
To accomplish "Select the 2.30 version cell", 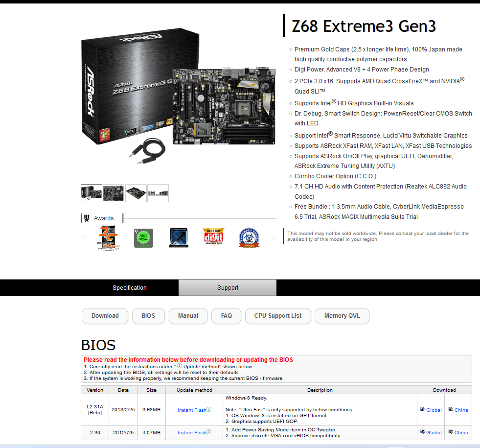I will (95, 433).
